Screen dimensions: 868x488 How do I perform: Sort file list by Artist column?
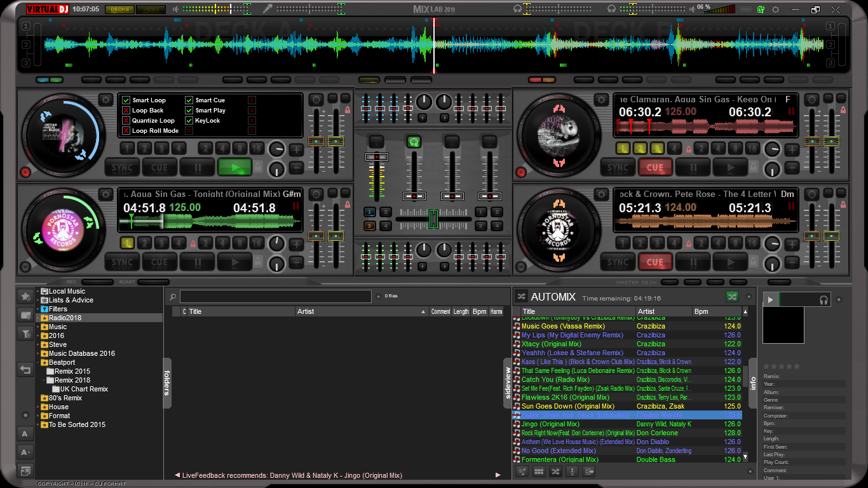(361, 311)
